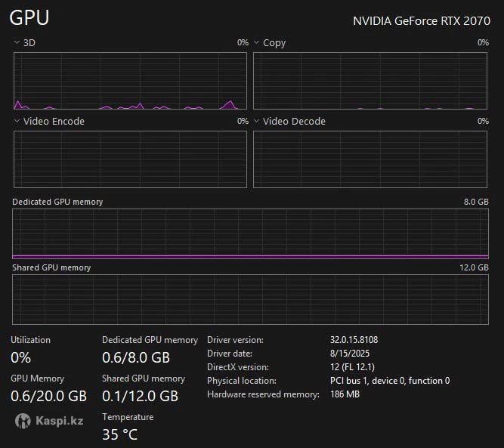Click the GPU heading title
Image resolution: width=504 pixels, height=448 pixels.
coord(29,19)
